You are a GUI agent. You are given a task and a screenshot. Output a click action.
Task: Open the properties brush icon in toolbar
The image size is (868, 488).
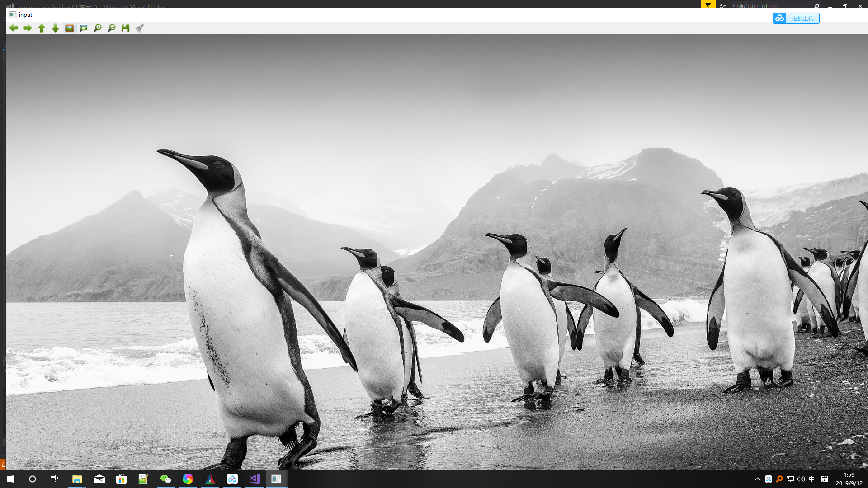(140, 28)
